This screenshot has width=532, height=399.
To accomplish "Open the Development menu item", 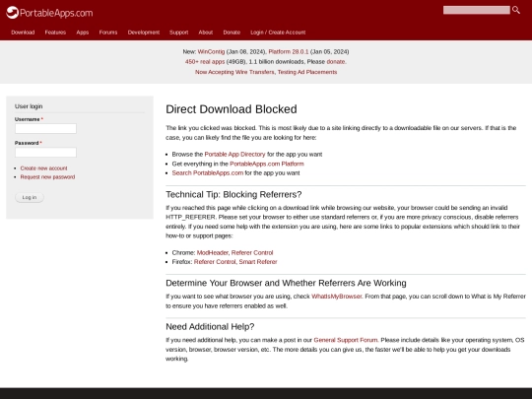I will (x=144, y=33).
